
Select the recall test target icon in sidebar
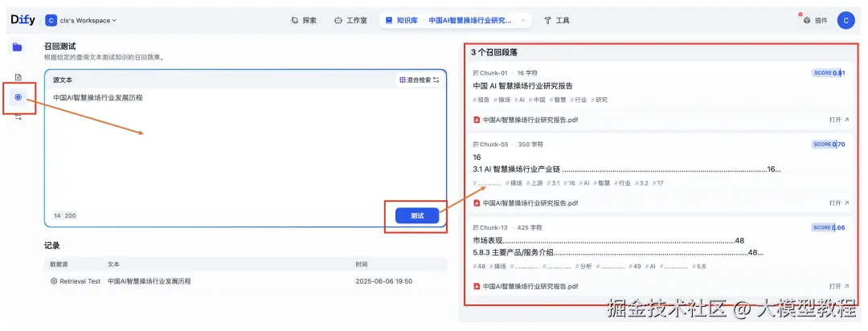click(x=18, y=97)
